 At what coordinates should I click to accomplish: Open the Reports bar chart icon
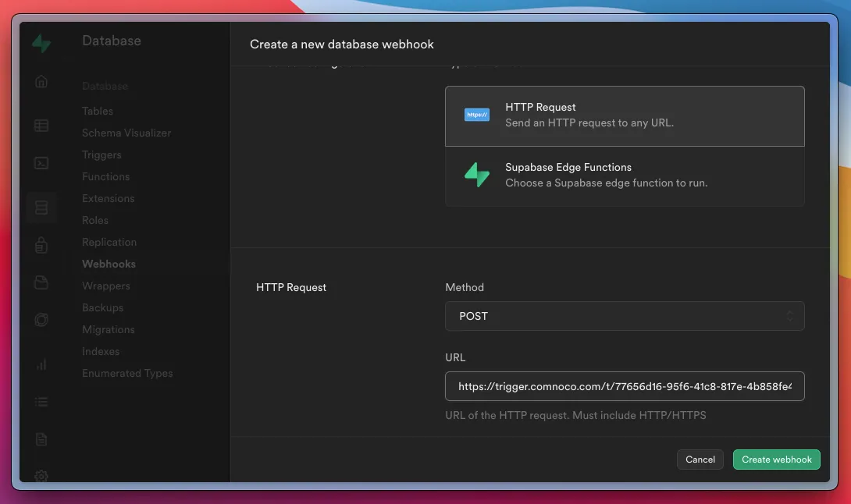41,364
